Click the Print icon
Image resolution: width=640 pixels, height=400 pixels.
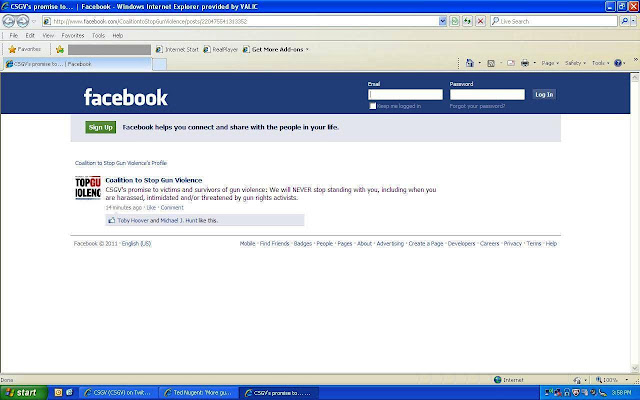[525, 63]
